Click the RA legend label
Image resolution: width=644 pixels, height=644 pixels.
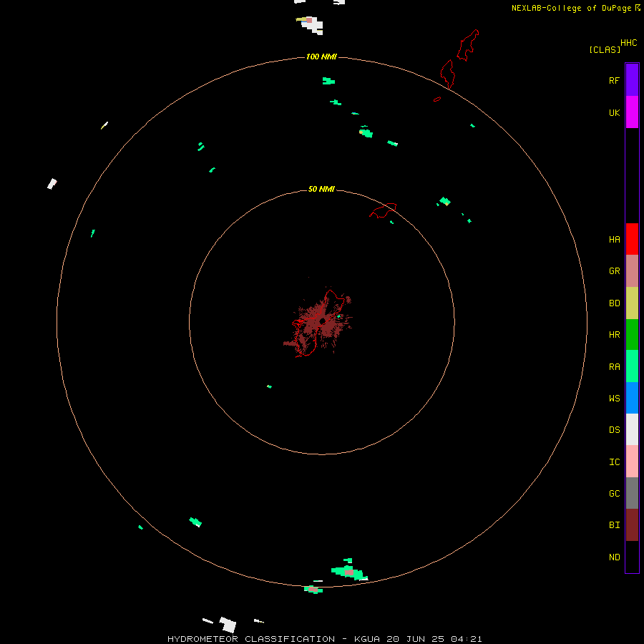point(614,367)
